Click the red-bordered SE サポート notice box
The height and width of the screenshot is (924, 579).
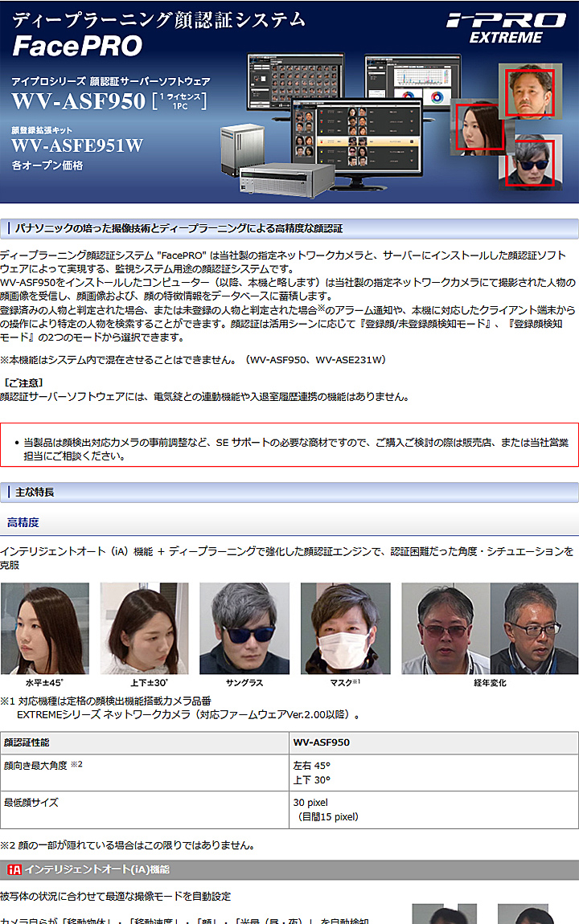(289, 445)
